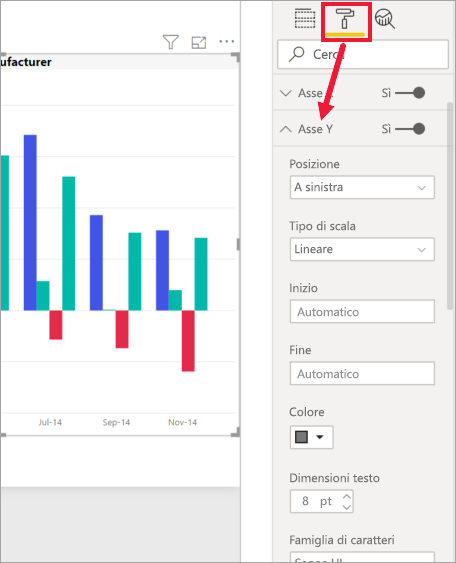The height and width of the screenshot is (563, 456).
Task: Open Focus mode for the chart
Action: 199,42
